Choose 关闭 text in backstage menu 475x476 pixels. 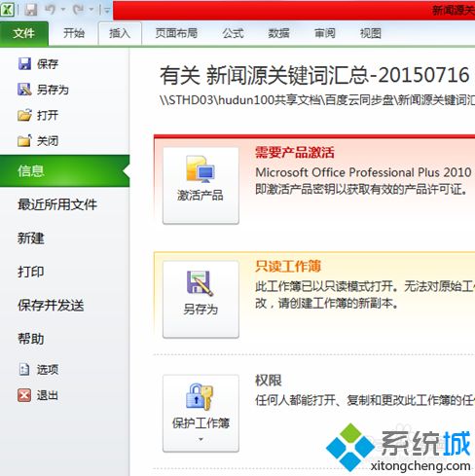pyautogui.click(x=48, y=141)
